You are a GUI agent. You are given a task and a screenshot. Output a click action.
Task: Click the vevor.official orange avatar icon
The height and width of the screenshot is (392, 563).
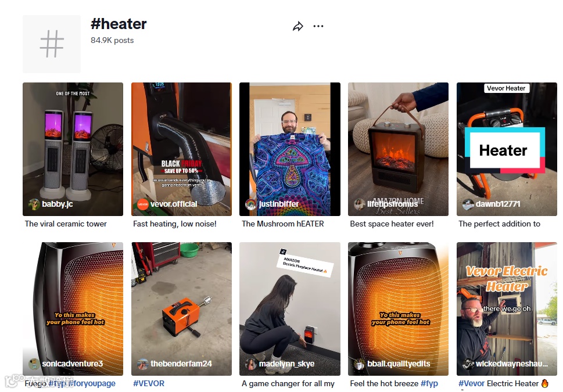pyautogui.click(x=143, y=204)
